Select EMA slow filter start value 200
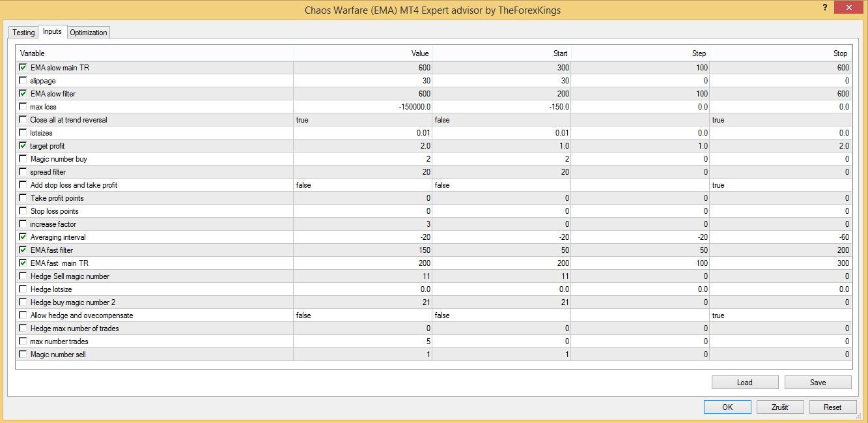 [x=501, y=94]
